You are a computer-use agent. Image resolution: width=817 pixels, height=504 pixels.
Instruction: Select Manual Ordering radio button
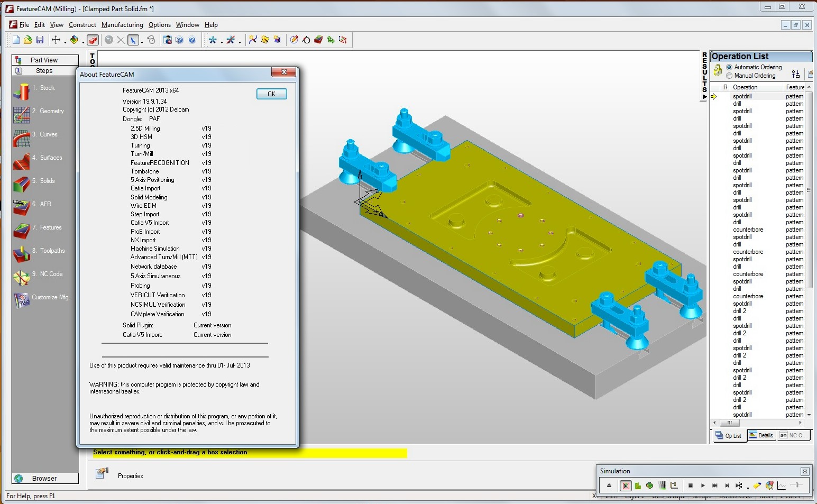point(729,76)
